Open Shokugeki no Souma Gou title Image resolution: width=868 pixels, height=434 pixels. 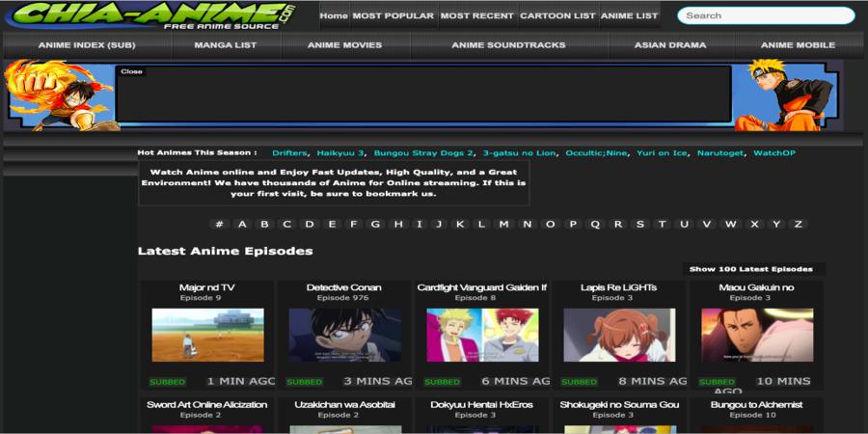pos(619,405)
